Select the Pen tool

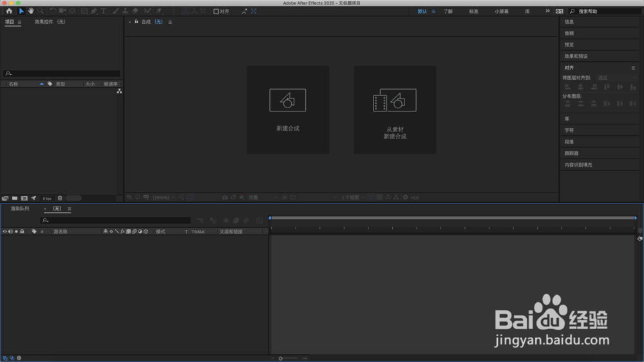[94, 11]
